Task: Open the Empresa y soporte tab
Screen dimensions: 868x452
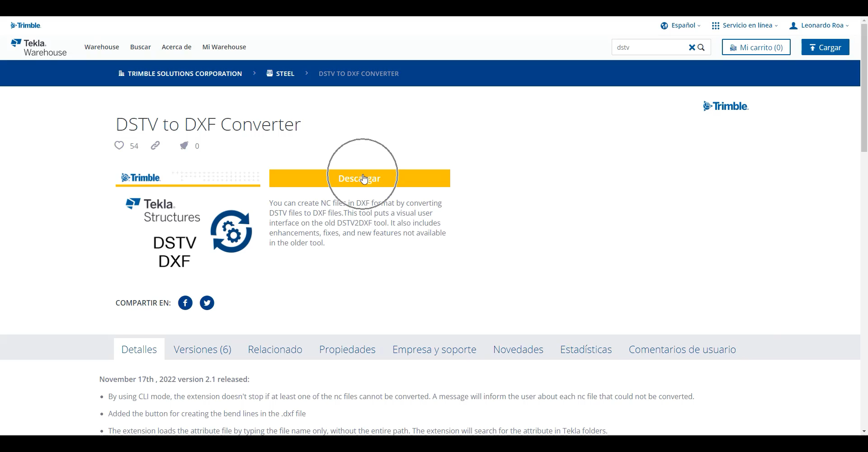Action: [434, 349]
